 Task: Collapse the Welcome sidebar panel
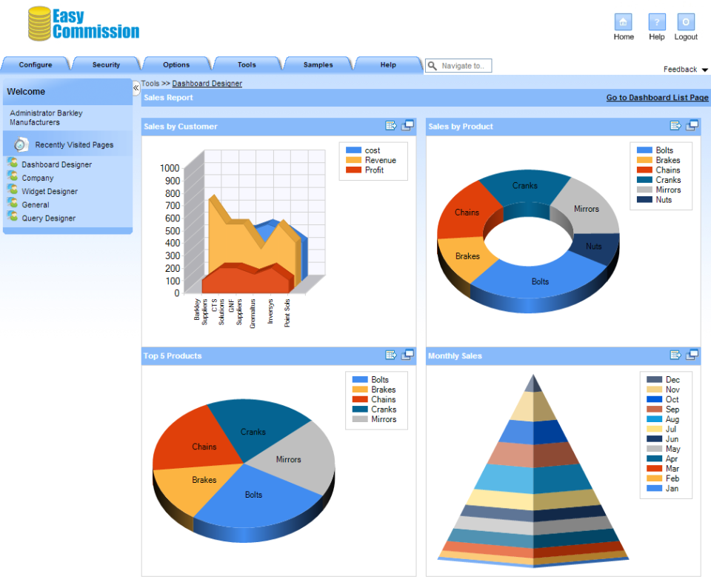136,87
